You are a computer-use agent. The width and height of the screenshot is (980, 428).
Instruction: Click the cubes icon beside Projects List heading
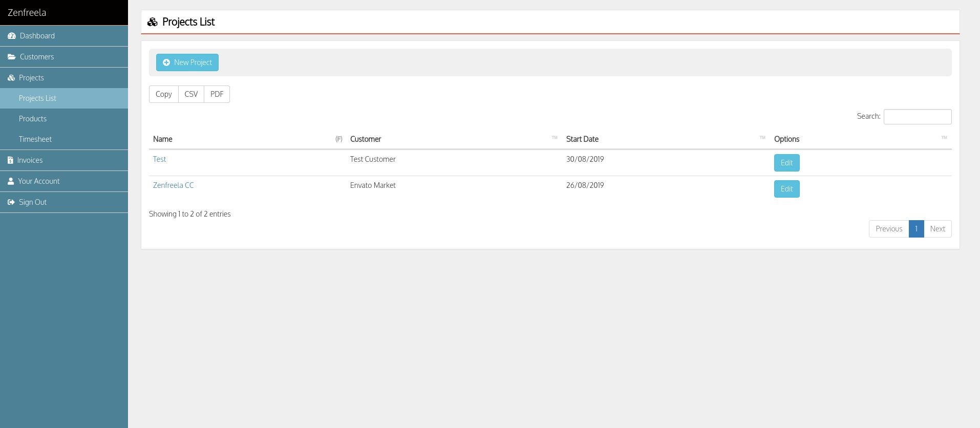(152, 22)
